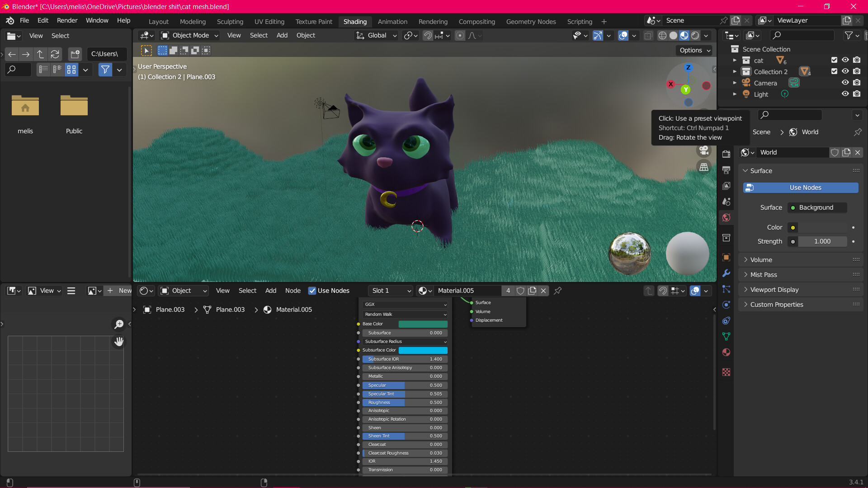Click the file browser refresh icon
Image resolution: width=868 pixels, height=488 pixels.
pyautogui.click(x=55, y=54)
